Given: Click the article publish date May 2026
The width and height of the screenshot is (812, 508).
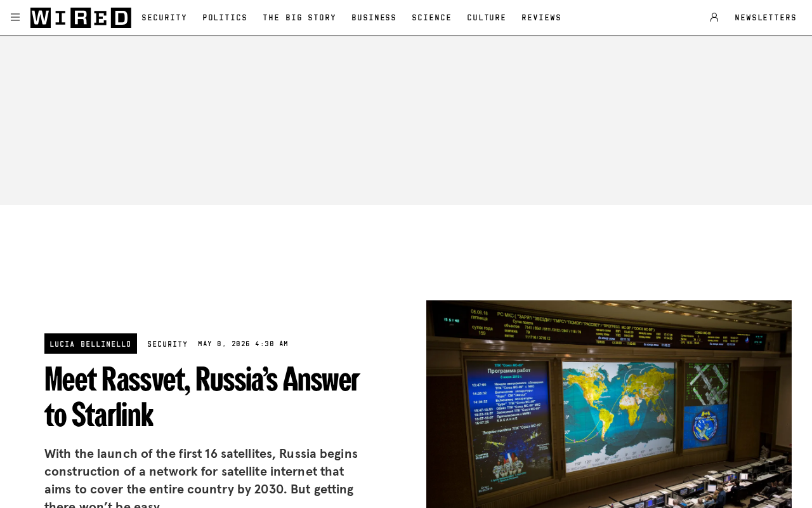Looking at the screenshot, I should (243, 344).
